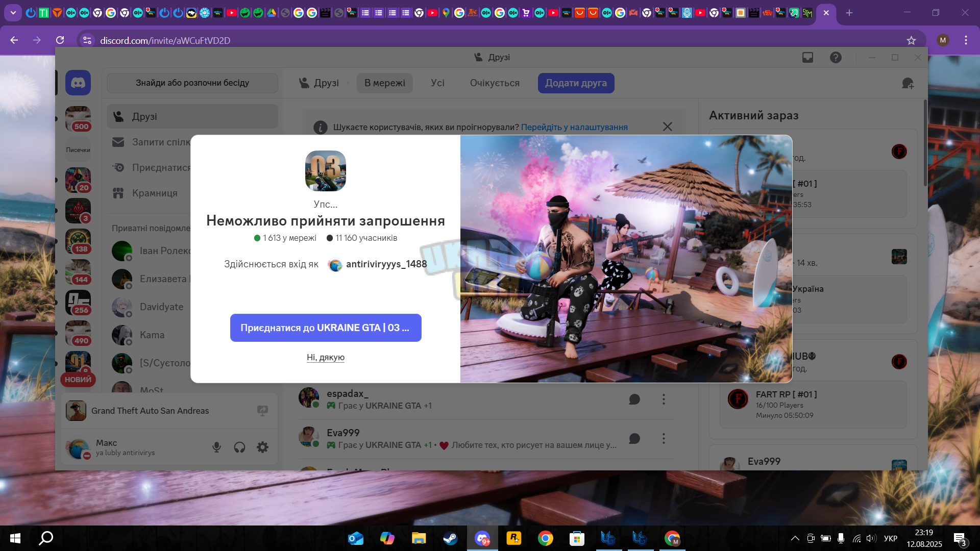Viewport: 980px width, 551px height.
Task: Follow the Перейдіть у налаштування link
Action: click(x=574, y=127)
